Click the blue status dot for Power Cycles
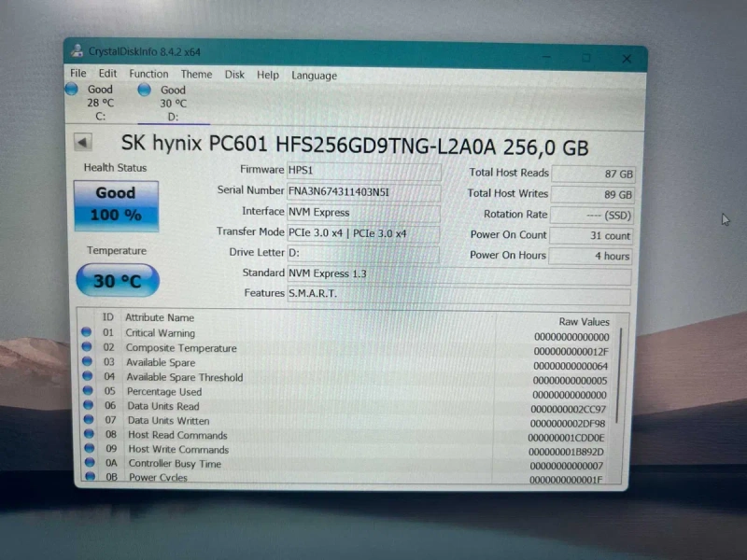The width and height of the screenshot is (747, 560). (x=91, y=475)
